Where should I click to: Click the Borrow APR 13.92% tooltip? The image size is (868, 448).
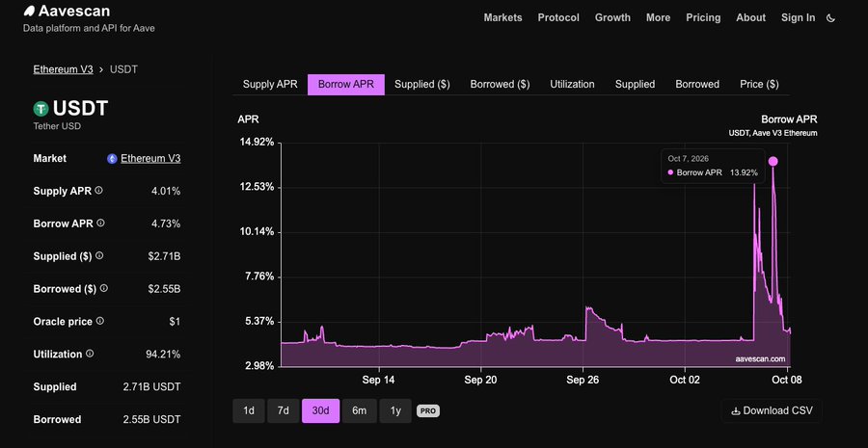click(x=713, y=166)
